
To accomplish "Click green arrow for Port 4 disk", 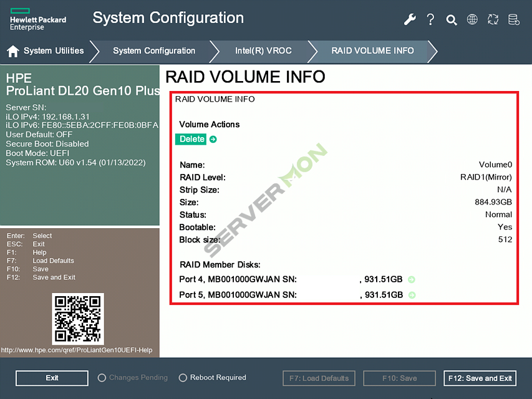I will click(412, 279).
